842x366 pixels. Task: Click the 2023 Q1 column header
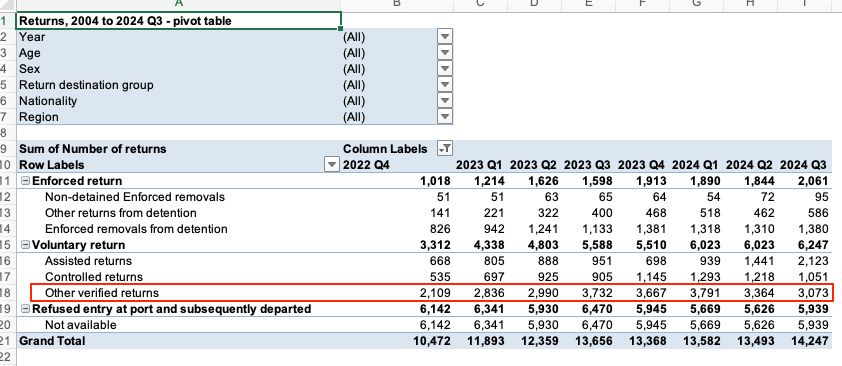coord(479,165)
